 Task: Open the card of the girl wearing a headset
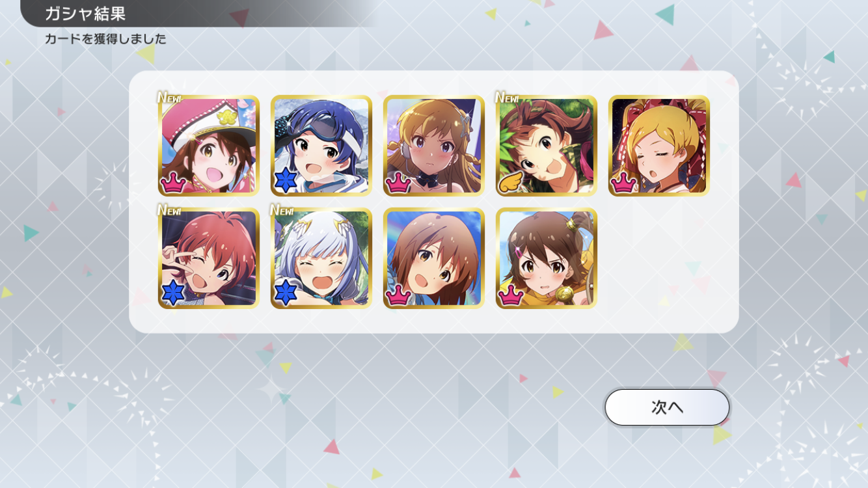point(434,146)
